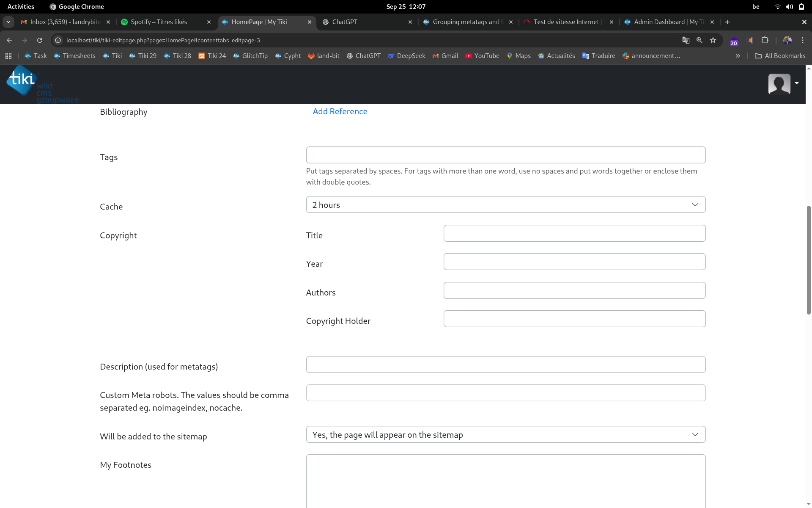Image resolution: width=812 pixels, height=508 pixels.
Task: Open the tab search dropdown
Action: (x=8, y=22)
